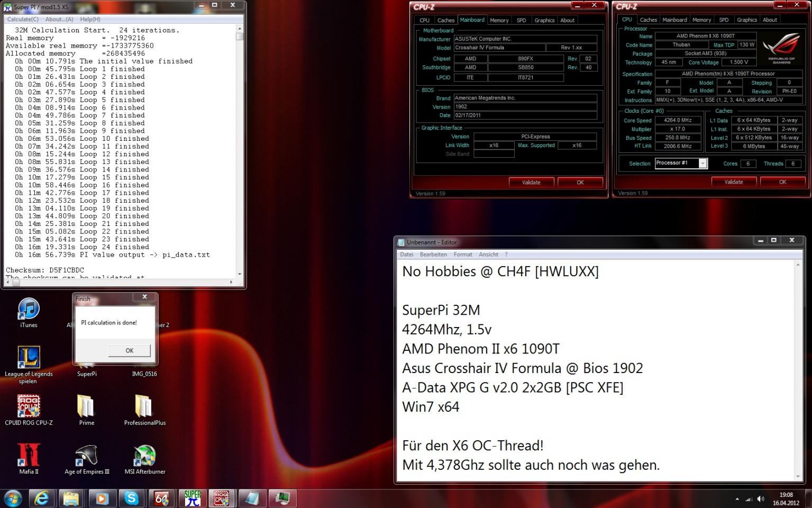Switch to Caches tab in left CPU-Z window
This screenshot has width=812, height=508.
pos(446,20)
